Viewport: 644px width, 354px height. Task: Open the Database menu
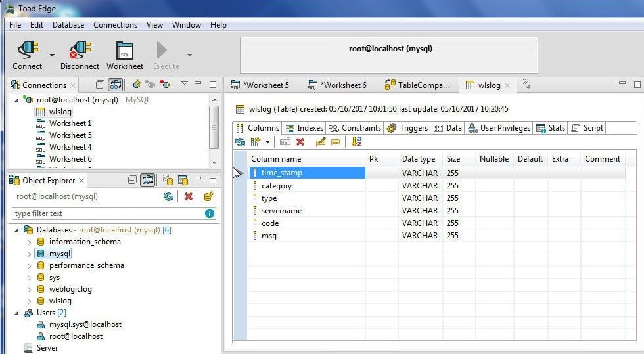68,25
